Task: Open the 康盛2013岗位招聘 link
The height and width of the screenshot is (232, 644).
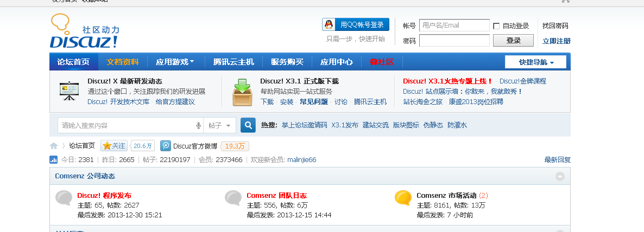Action: point(476,102)
